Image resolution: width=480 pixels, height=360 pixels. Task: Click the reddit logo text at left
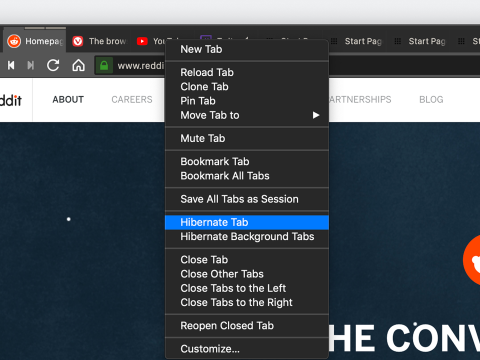pos(11,100)
